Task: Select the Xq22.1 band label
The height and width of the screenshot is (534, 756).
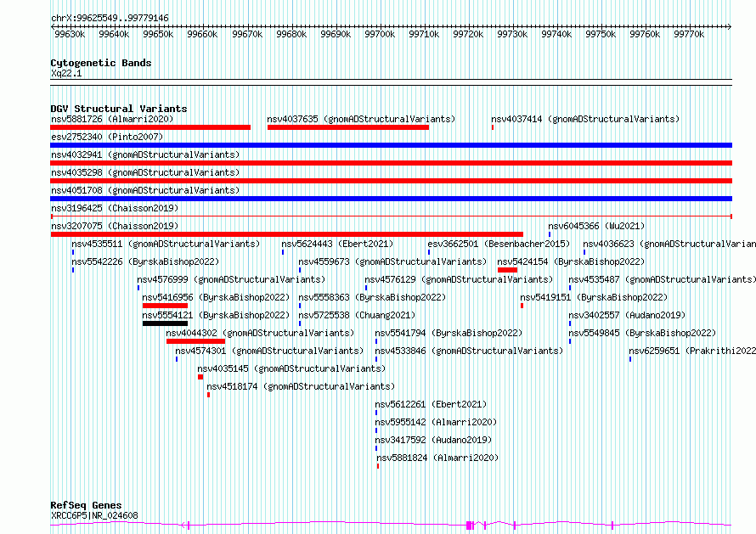Action: click(x=66, y=73)
